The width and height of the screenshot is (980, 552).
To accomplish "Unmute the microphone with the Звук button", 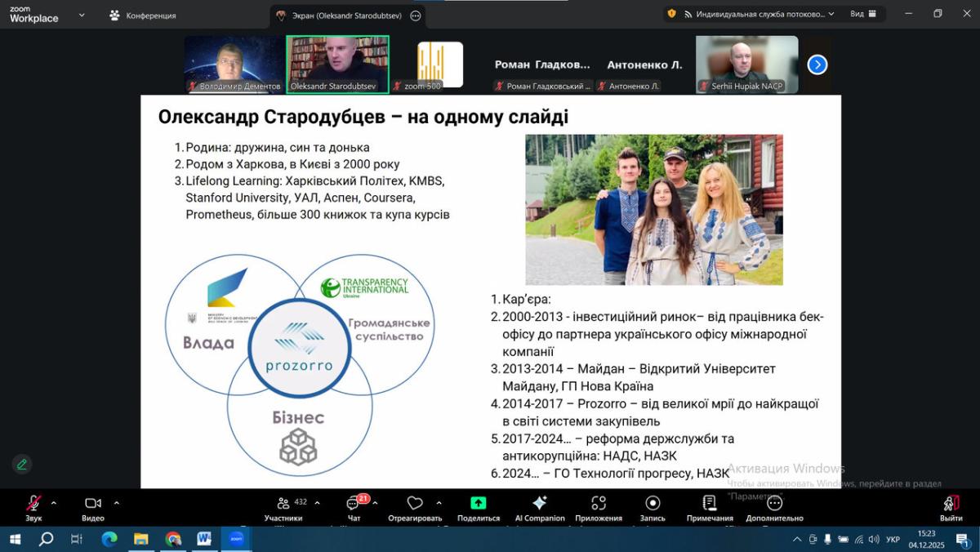I will click(x=33, y=504).
